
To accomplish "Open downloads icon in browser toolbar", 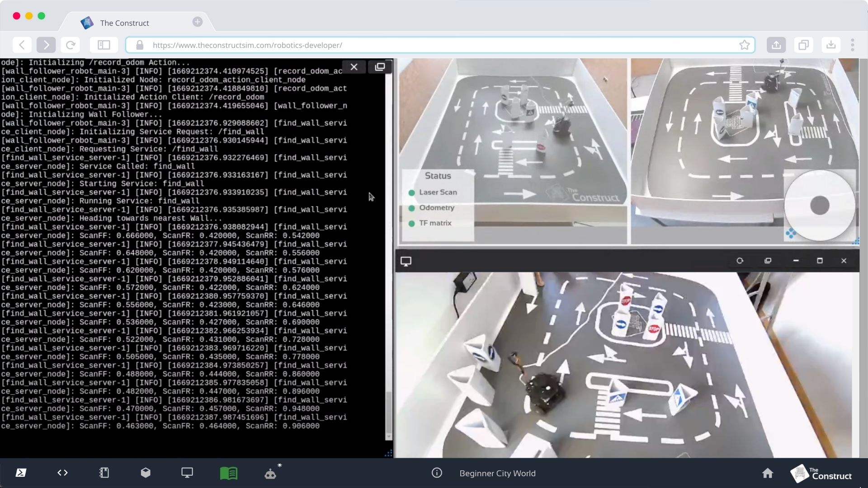I will [831, 45].
